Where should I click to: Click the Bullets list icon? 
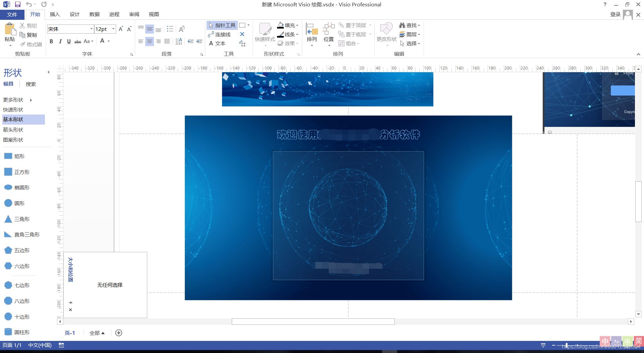pos(170,29)
